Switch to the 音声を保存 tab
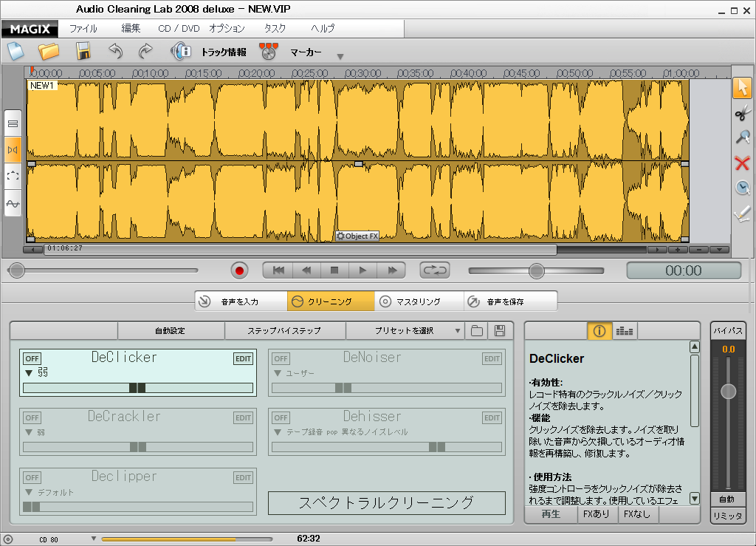756x546 pixels. pyautogui.click(x=510, y=301)
